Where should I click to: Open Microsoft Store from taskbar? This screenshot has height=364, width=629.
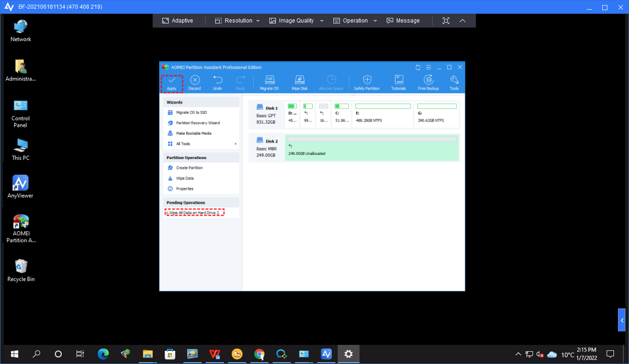coord(170,354)
